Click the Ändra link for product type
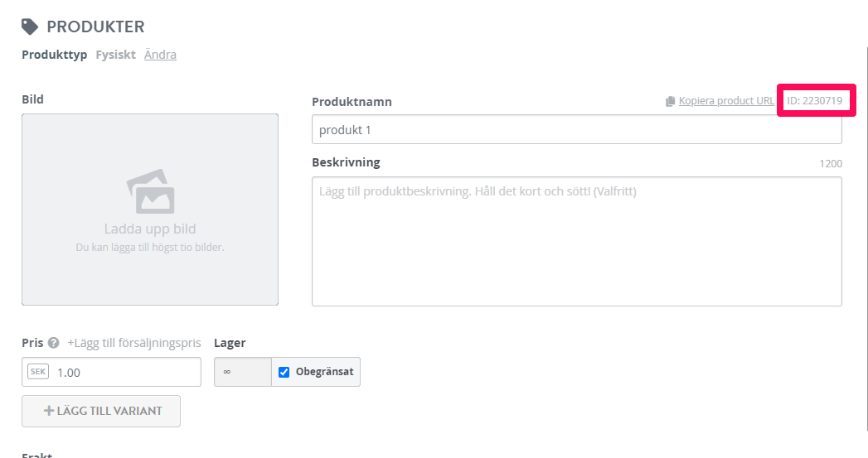 pyautogui.click(x=161, y=55)
